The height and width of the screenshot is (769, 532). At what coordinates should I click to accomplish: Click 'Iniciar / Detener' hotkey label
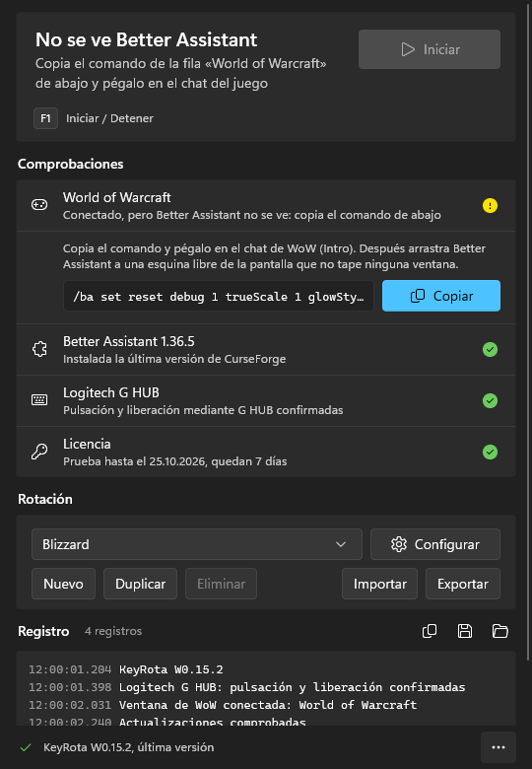click(x=109, y=118)
